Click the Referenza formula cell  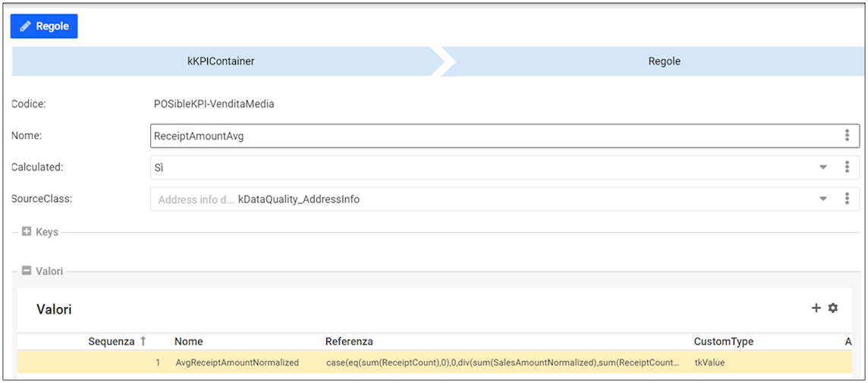point(502,363)
